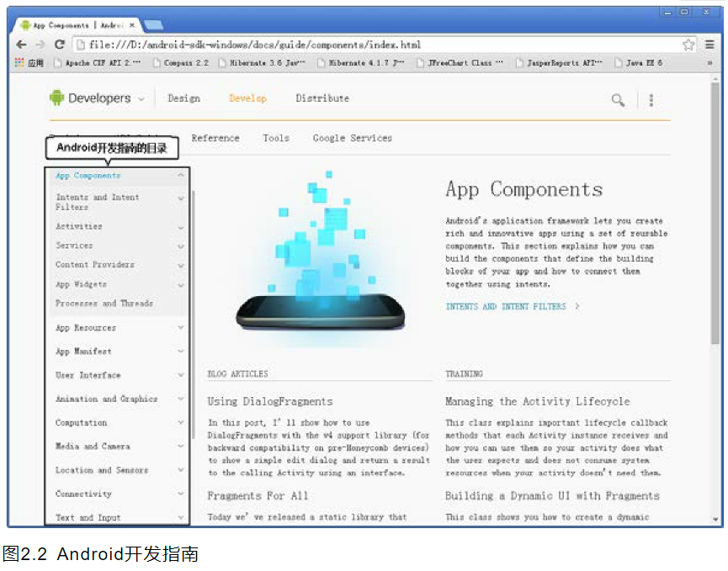Expand Location and Sensors chevron
Image resolution: width=728 pixels, height=571 pixels.
coord(181,470)
